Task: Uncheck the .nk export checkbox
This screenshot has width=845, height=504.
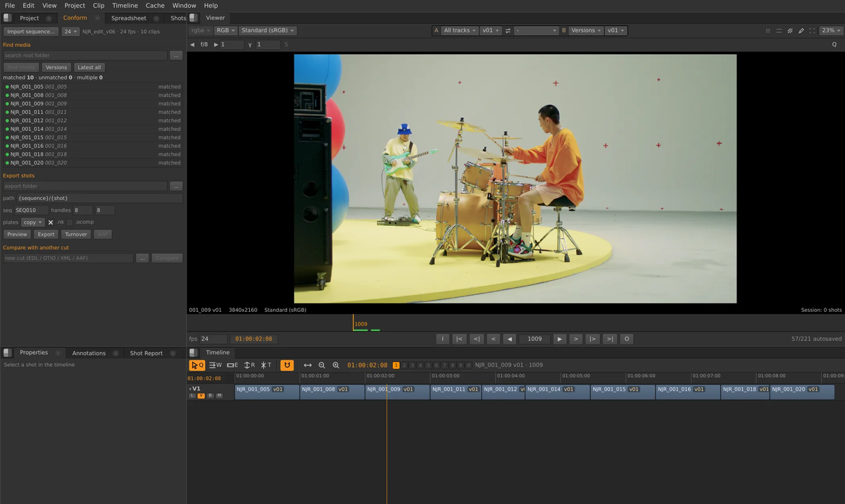Action: click(51, 222)
